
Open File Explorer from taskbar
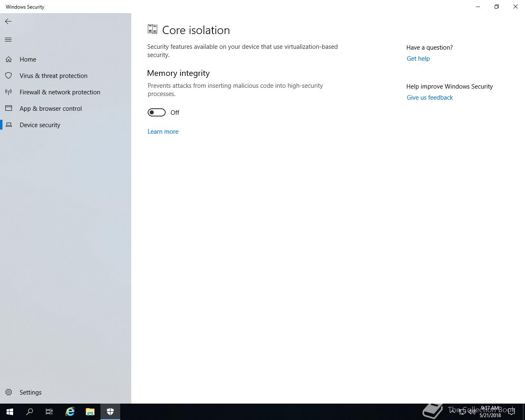tap(90, 412)
